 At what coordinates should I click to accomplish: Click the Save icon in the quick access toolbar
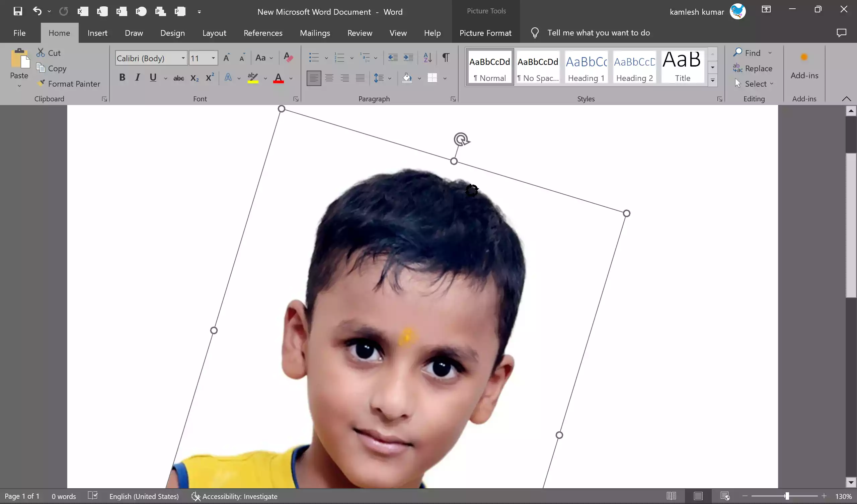click(18, 12)
